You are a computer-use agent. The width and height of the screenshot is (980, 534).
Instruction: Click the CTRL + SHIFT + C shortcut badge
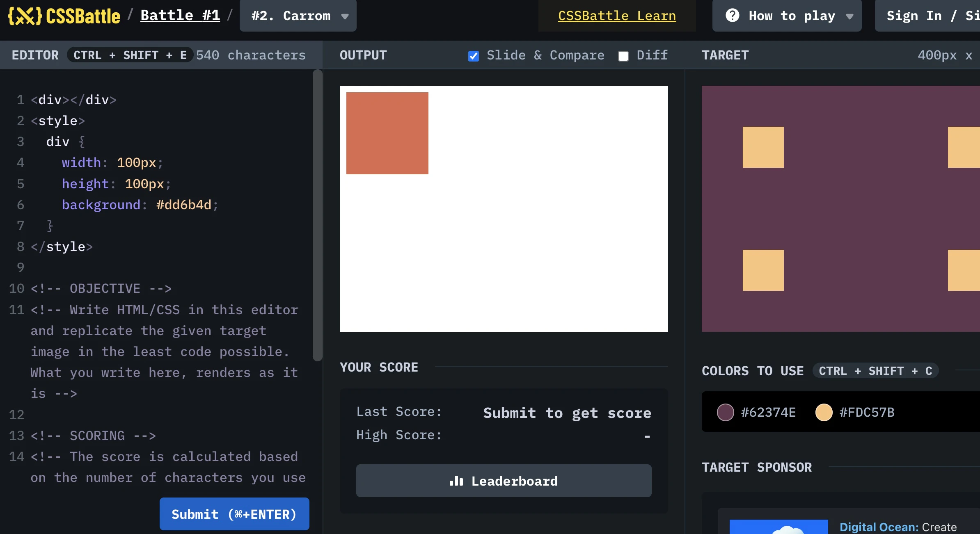click(875, 371)
